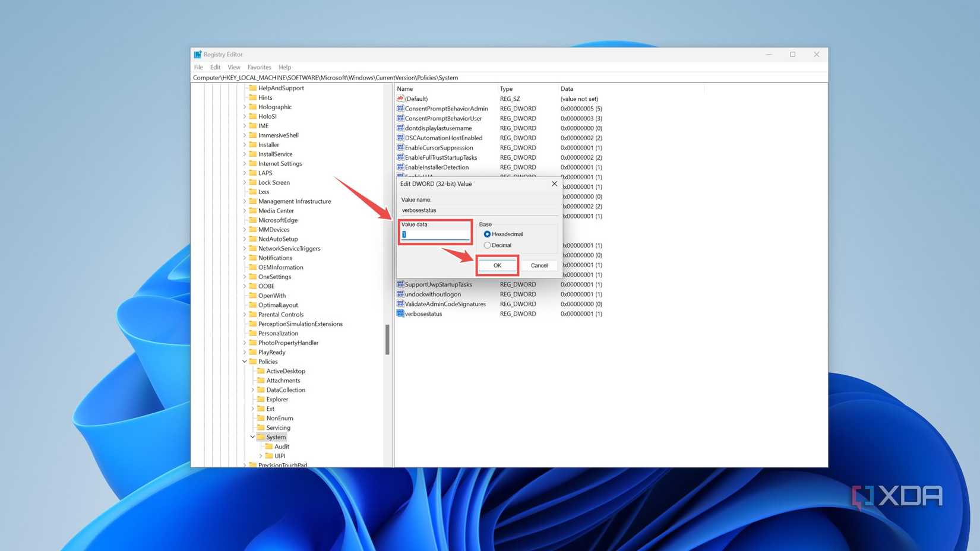Screen dimensions: 980x551
Task: Collapse the System tree node
Action: 252,437
